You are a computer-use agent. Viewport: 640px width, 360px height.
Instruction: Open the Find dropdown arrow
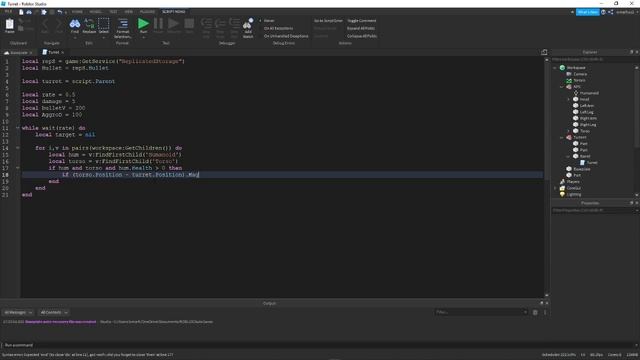click(x=75, y=38)
